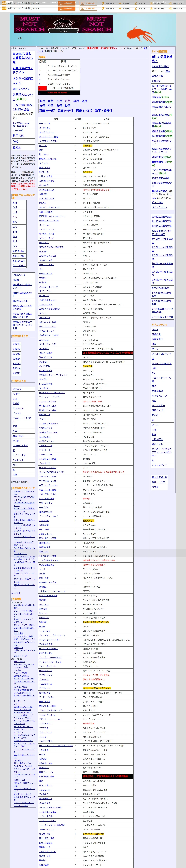Image resolution: width=186 pixels, height=868 pixels.
Task: Open the タクラーン村 entry
Action: pos(45,225)
